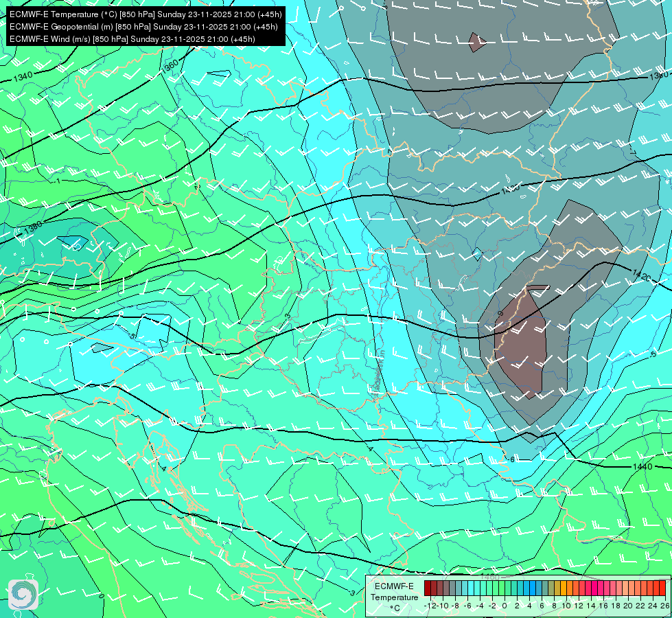The image size is (672, 618).
Task: Click the -6 isotherm label on the map
Action: pos(511,459)
